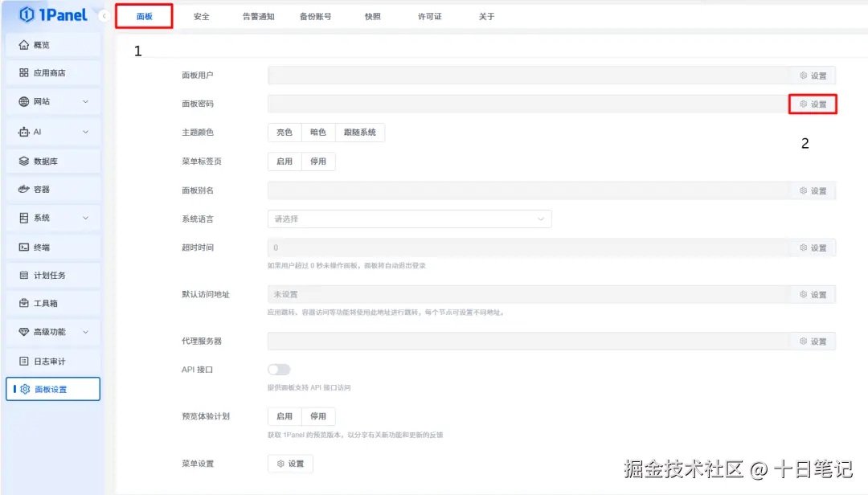Click the 网站 globe icon
Image resolution: width=868 pixels, height=495 pixels.
coord(24,101)
